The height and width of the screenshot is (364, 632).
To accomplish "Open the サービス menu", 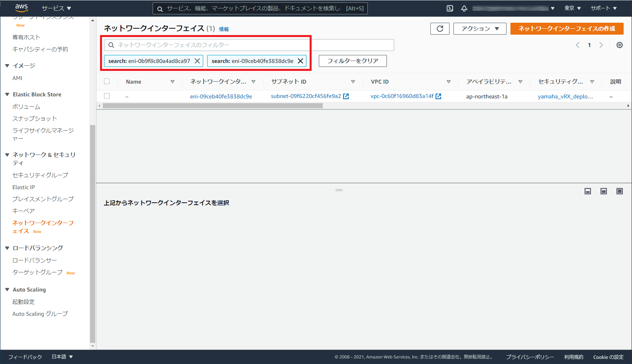I will click(56, 8).
